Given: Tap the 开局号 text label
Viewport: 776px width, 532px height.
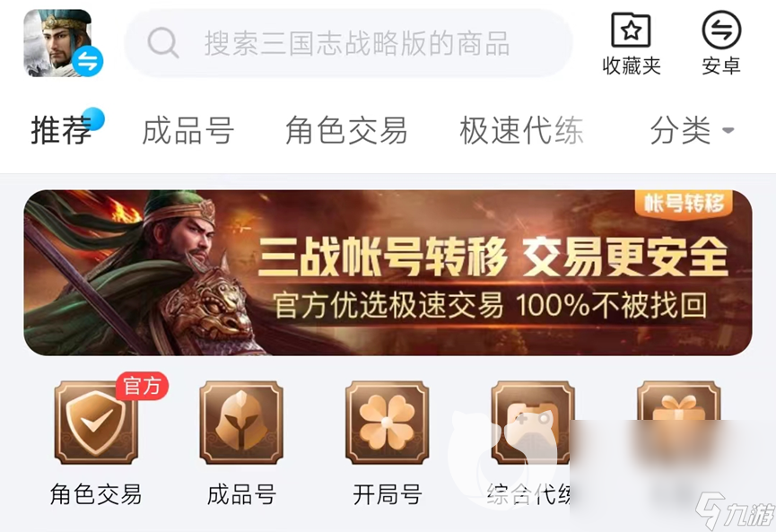Looking at the screenshot, I should [387, 494].
